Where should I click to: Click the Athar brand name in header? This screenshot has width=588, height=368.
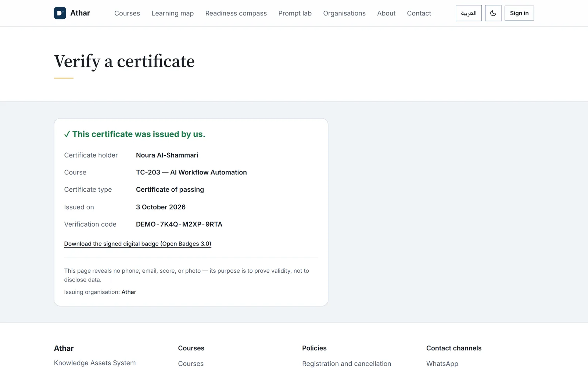click(80, 13)
